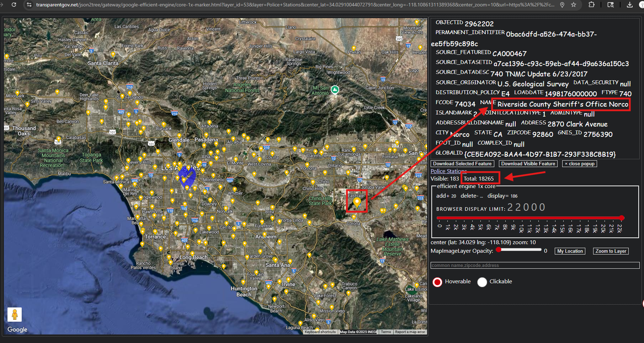This screenshot has height=343, width=644.
Task: Click the Google logo on the map
Action: (17, 329)
